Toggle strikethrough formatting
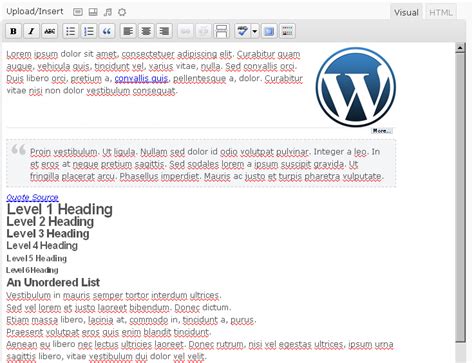This screenshot has height=363, width=474. pos(50,31)
